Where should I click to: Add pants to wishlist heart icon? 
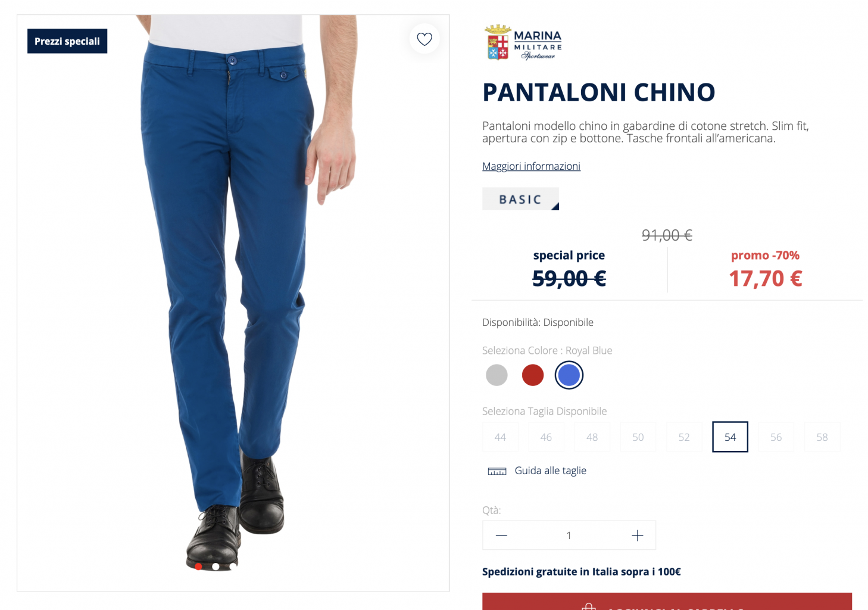coord(424,39)
